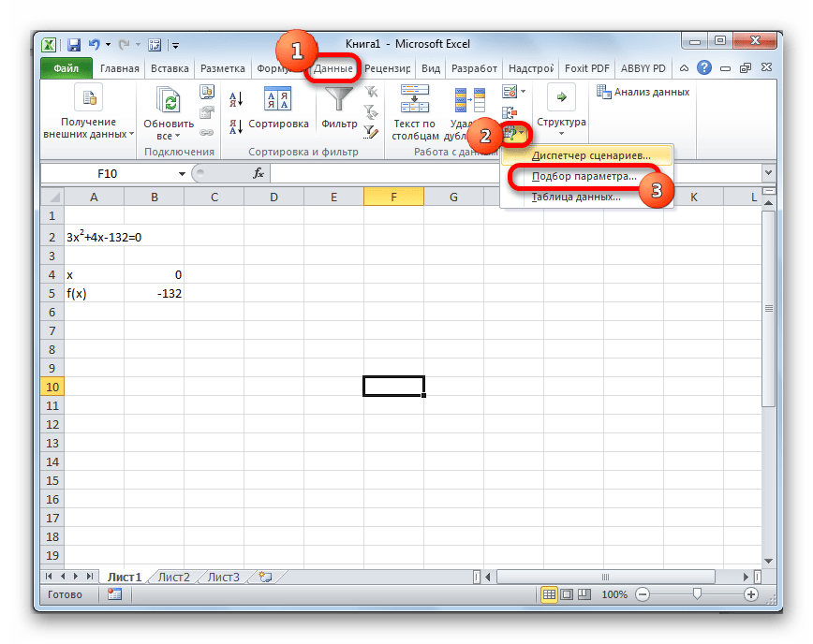Switch to Page Layout view button
813x644 pixels.
click(567, 594)
